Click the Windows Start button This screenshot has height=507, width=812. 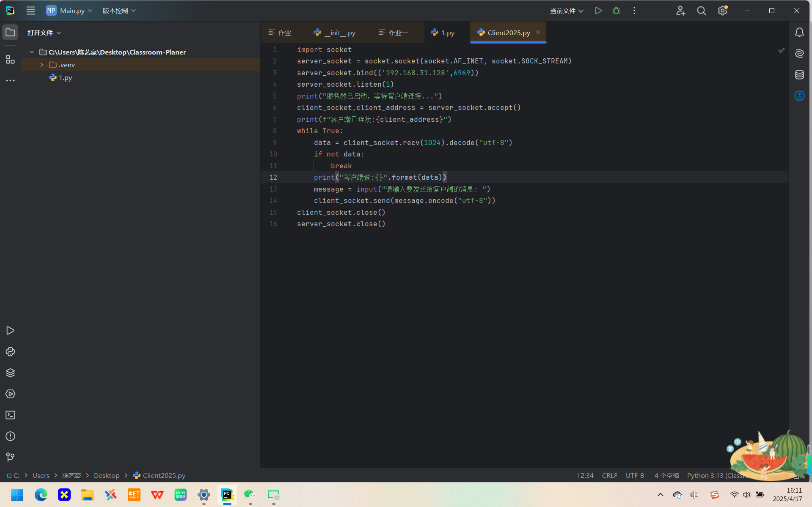tap(17, 494)
